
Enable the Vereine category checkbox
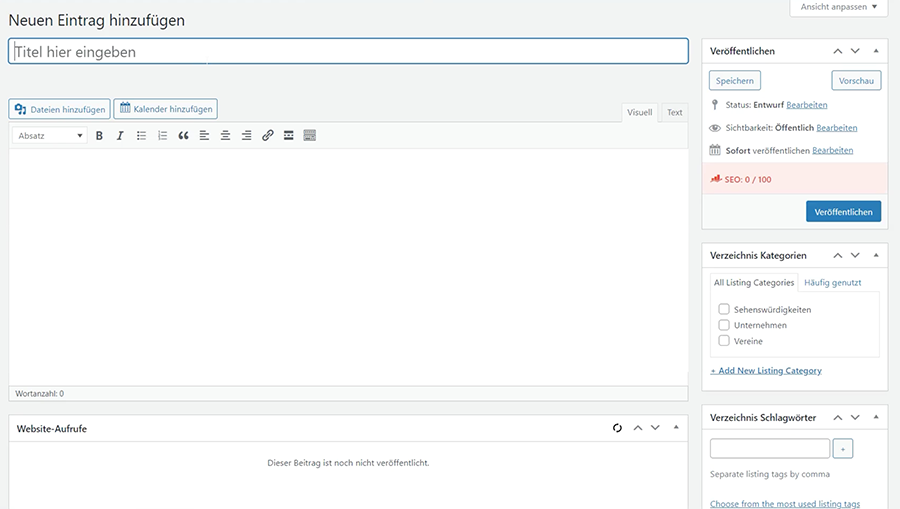724,341
